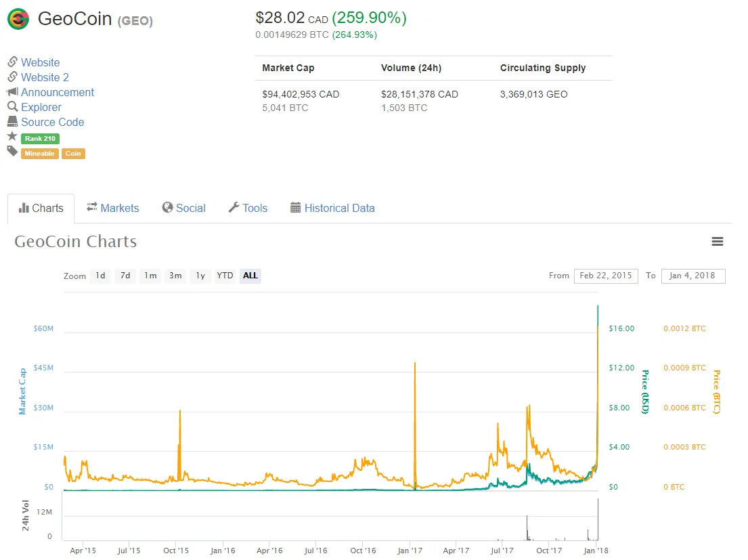Click the Coin tag
748x560 pixels.
pyautogui.click(x=73, y=154)
